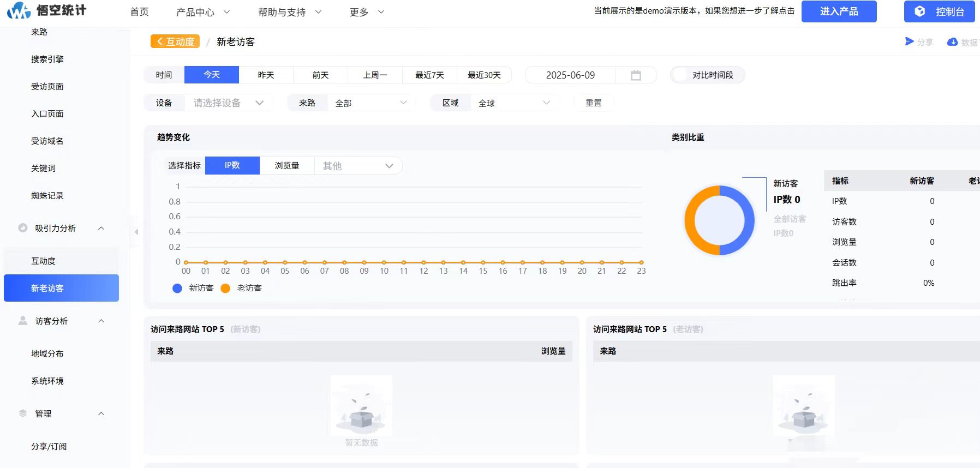Collapse the 访客分析 sidebar group
The height and width of the screenshot is (468, 980).
click(101, 321)
